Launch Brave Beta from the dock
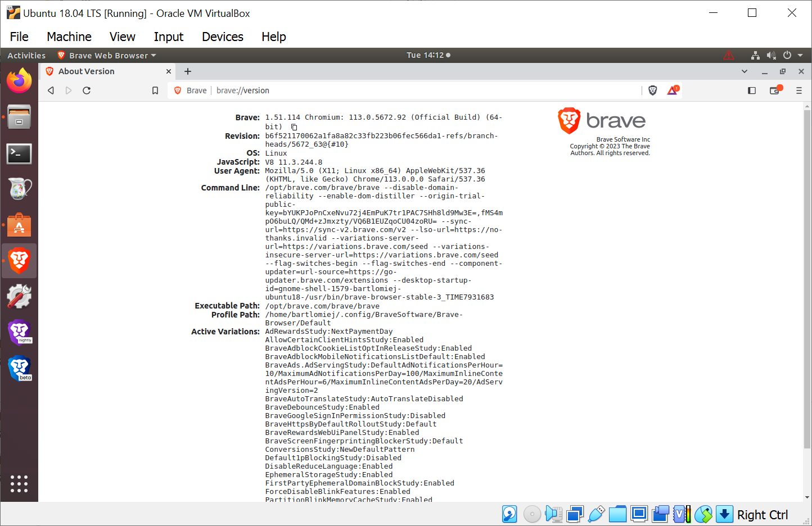This screenshot has height=526, width=812. (x=19, y=369)
